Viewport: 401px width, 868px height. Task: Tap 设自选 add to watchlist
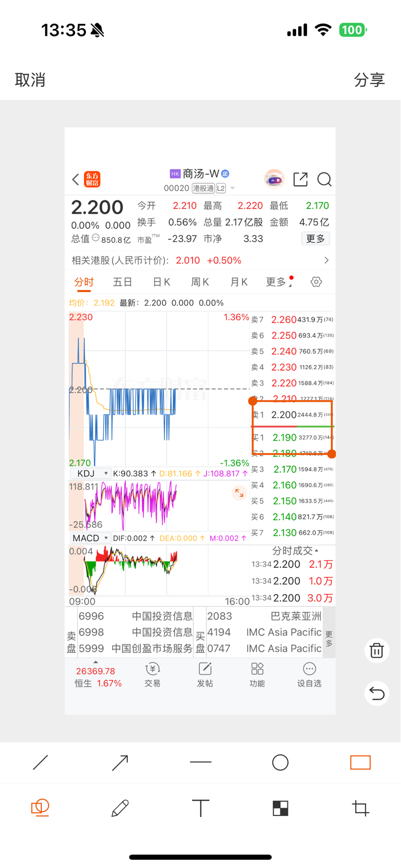point(309,675)
